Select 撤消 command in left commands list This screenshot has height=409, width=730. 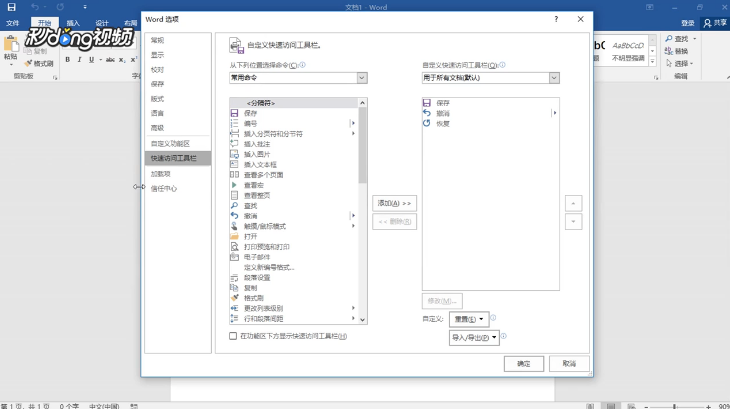pyautogui.click(x=294, y=216)
